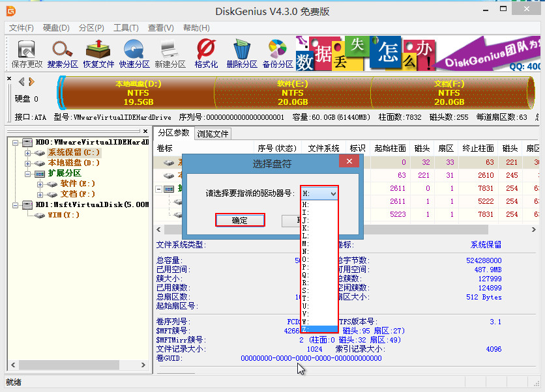Click the 保存更改 save changes toolbar icon
Screen dimensions: 545x392
click(27, 54)
